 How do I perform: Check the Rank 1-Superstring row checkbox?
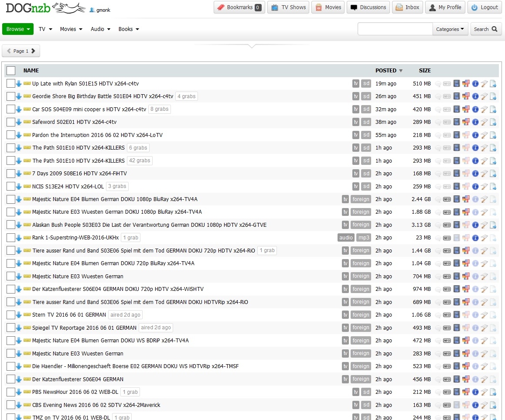[11, 238]
